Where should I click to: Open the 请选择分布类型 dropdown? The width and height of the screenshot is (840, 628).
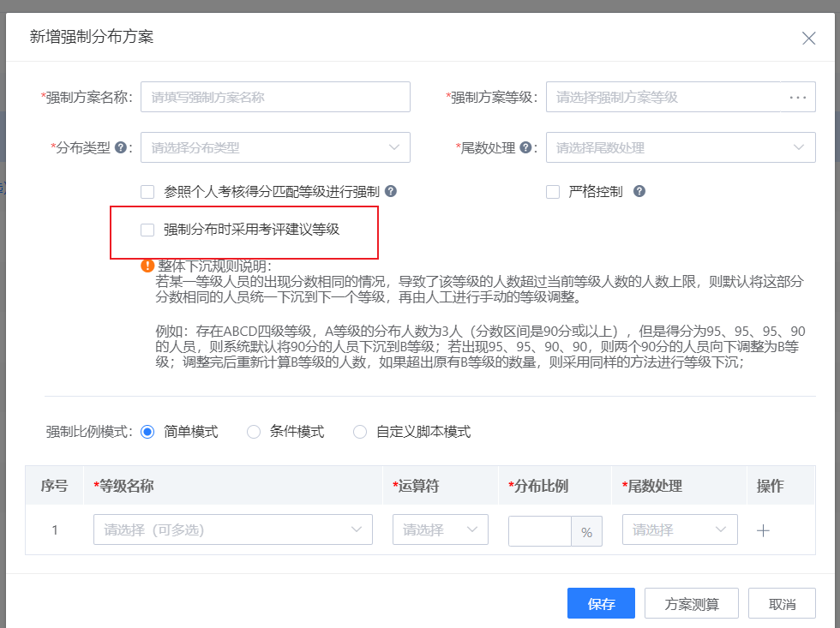pyautogui.click(x=275, y=147)
